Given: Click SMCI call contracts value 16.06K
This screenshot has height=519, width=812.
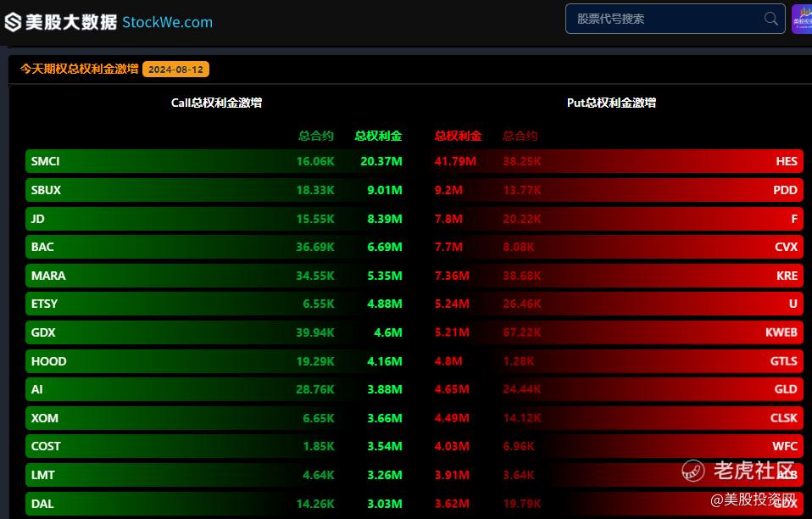Looking at the screenshot, I should point(315,161).
